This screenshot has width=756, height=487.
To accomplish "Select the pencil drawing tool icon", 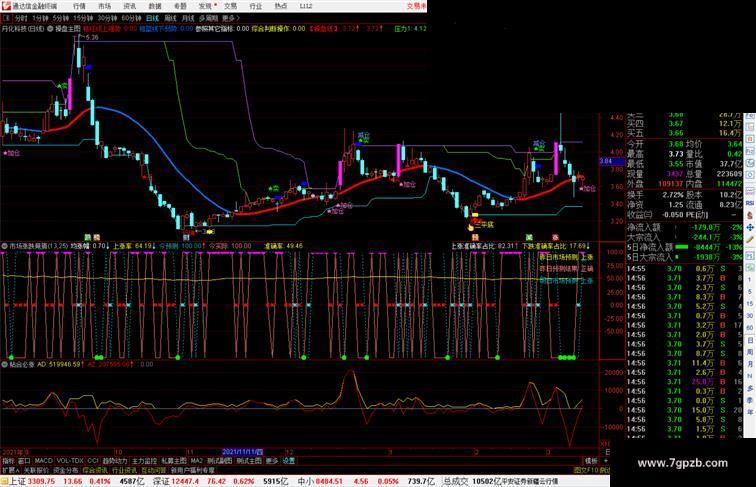I will tap(750, 240).
